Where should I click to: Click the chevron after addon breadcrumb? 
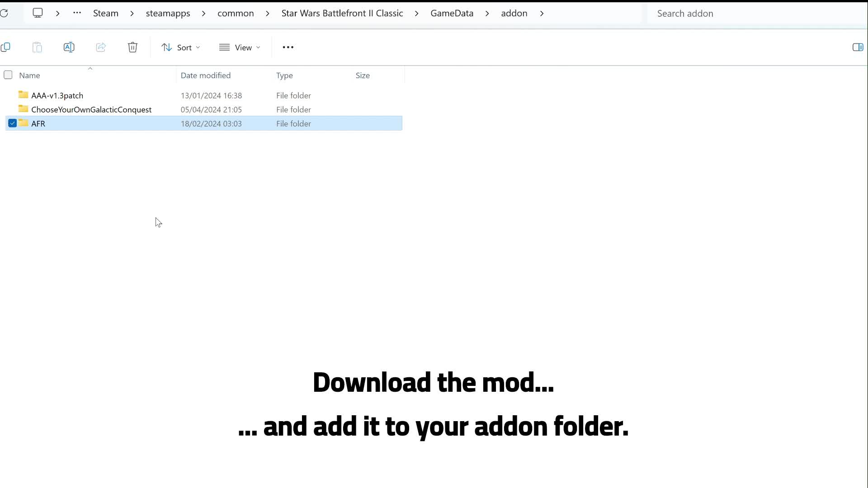pos(542,14)
